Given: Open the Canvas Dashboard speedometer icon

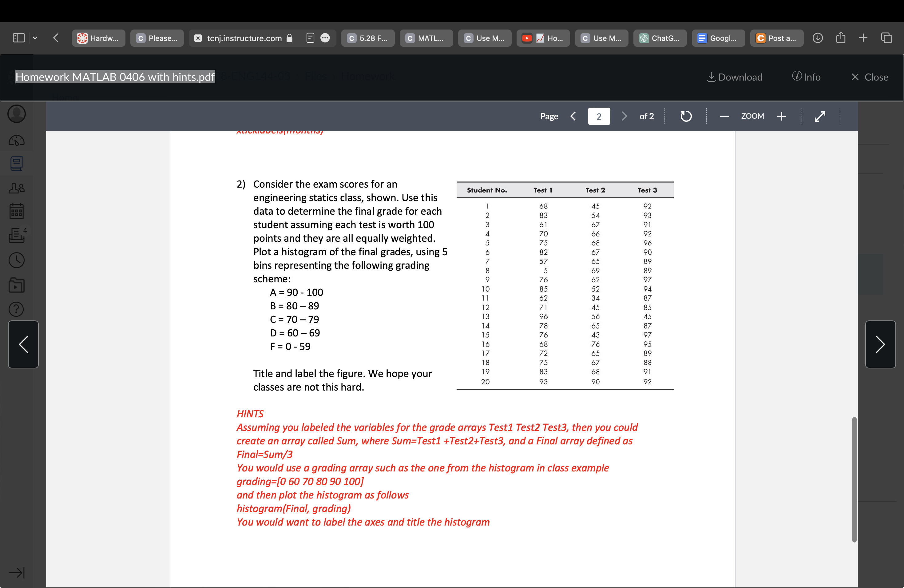Looking at the screenshot, I should point(16,140).
